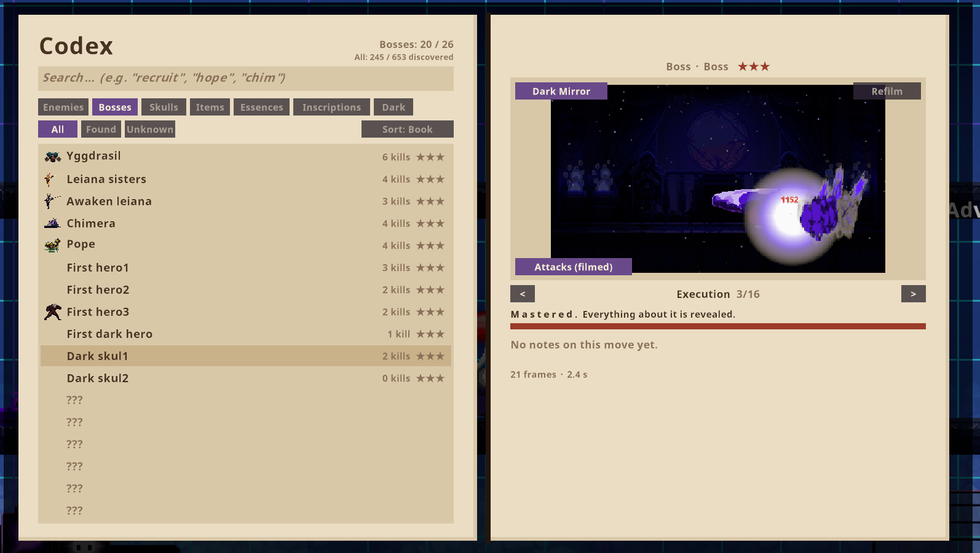Open the Inscriptions tab
The width and height of the screenshot is (980, 553).
point(331,107)
